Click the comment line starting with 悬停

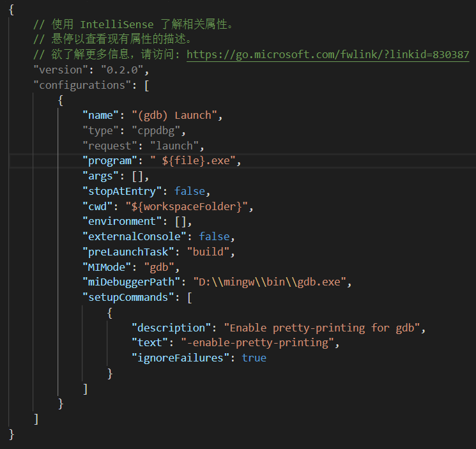112,39
